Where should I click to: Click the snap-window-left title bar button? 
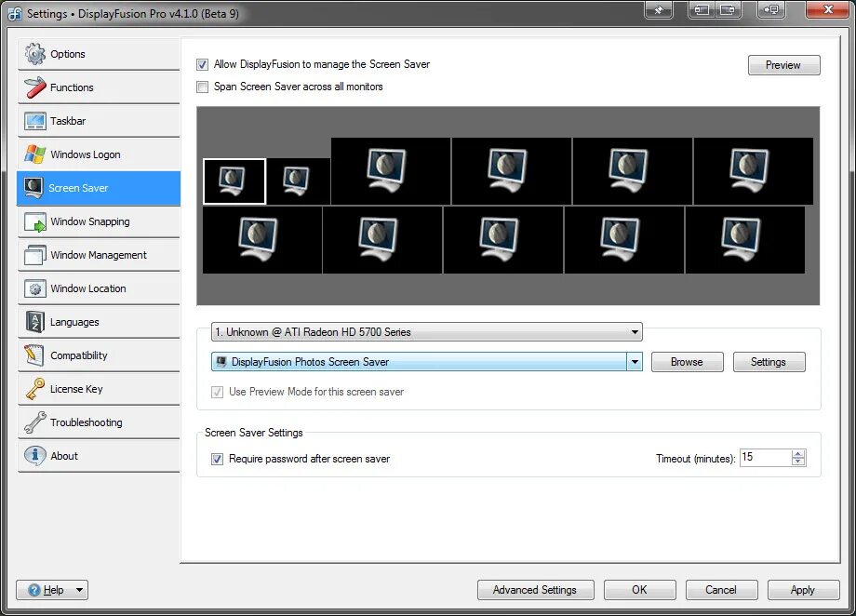click(702, 10)
